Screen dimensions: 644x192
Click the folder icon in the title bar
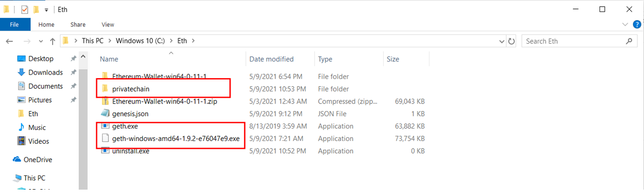click(x=6, y=9)
